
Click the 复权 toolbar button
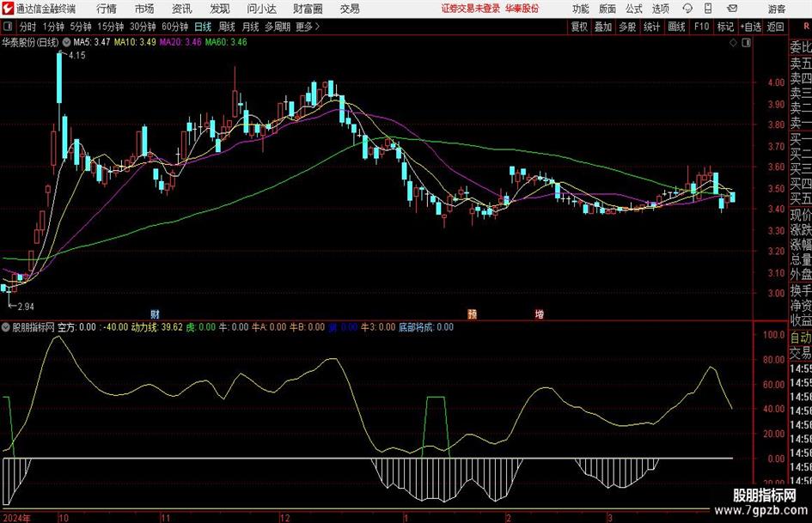coord(579,27)
